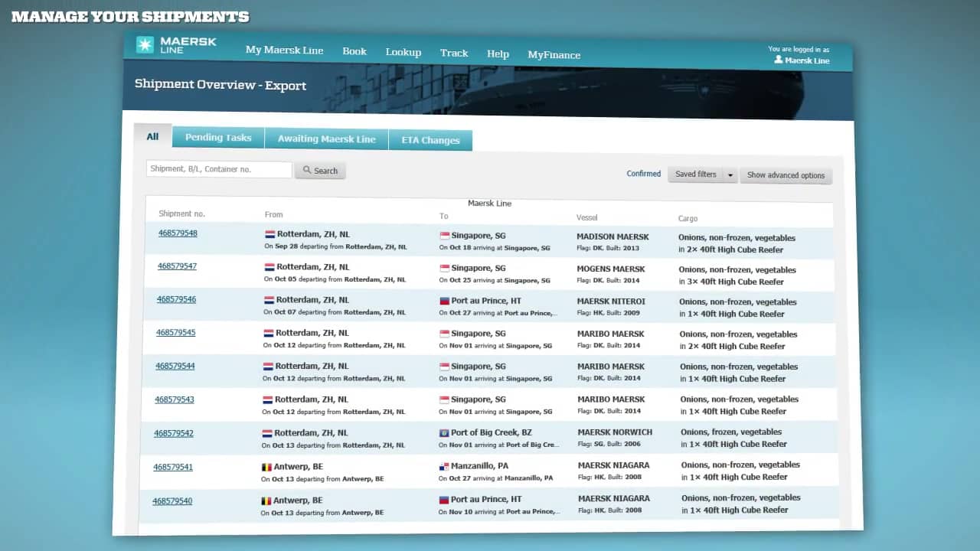The height and width of the screenshot is (551, 980).
Task: Click the Search button
Action: pyautogui.click(x=320, y=171)
